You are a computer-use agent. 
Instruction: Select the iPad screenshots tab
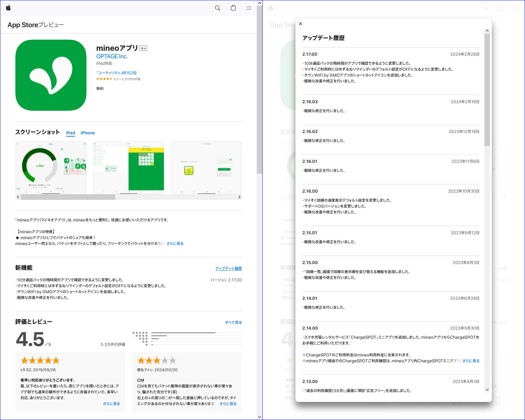click(70, 133)
